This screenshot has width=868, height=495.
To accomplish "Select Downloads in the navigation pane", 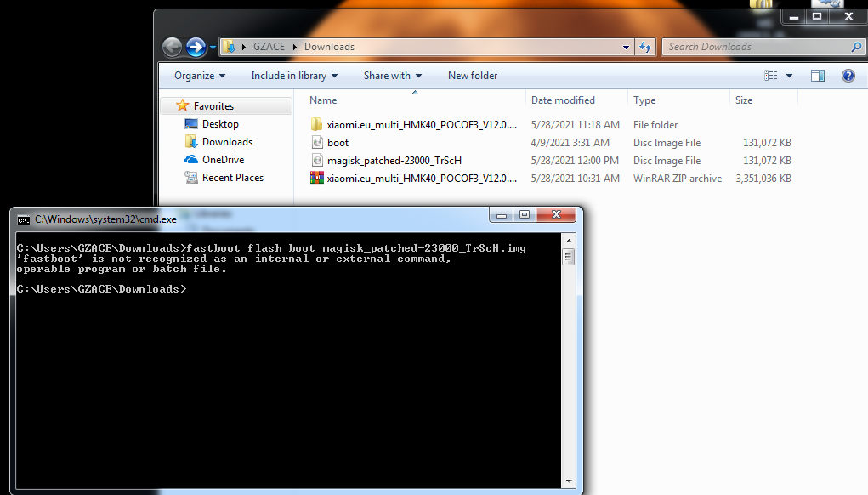I will [x=227, y=142].
